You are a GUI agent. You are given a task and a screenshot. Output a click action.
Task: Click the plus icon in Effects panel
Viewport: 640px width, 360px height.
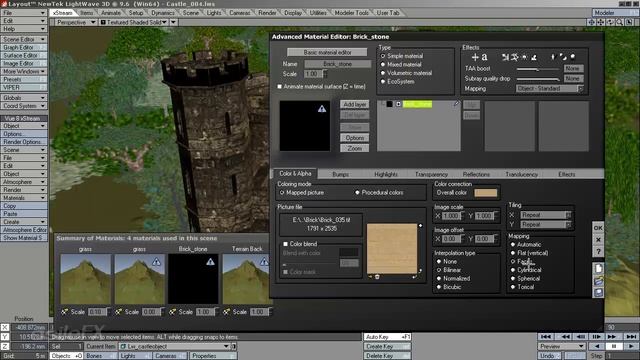point(475,58)
